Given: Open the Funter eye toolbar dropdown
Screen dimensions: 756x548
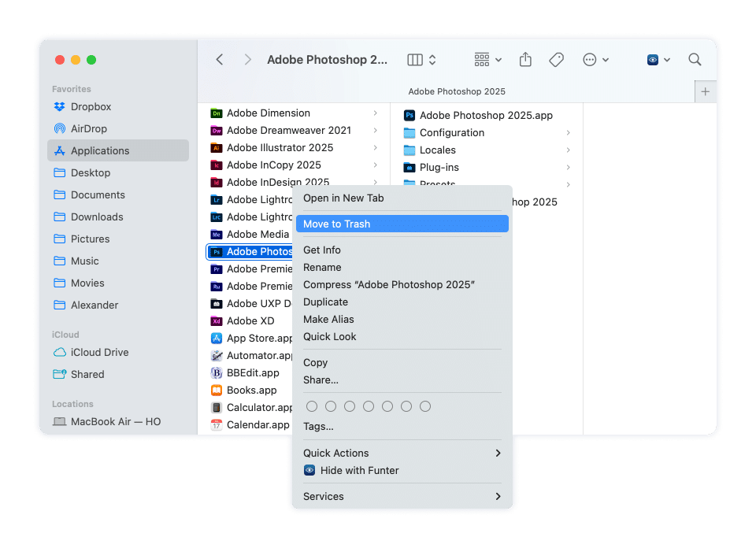Looking at the screenshot, I should [658, 60].
